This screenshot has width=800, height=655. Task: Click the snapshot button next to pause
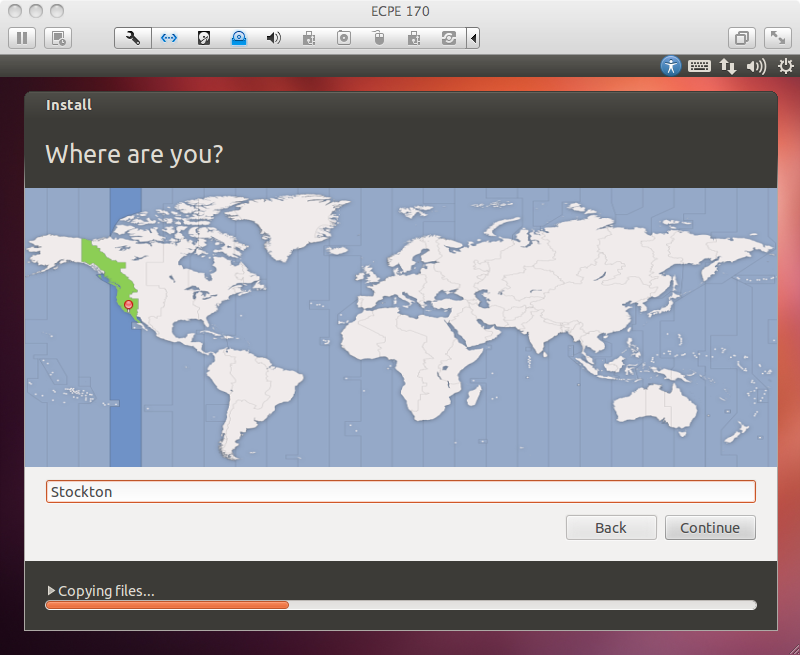[58, 37]
